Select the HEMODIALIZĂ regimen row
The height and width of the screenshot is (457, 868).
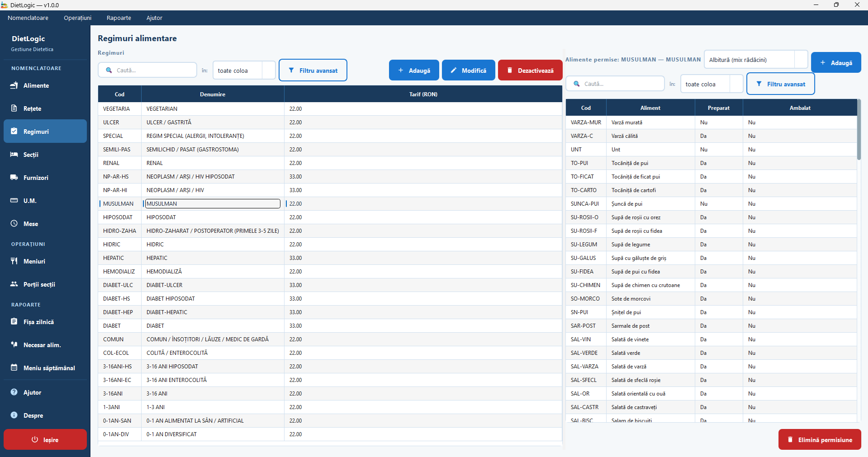330,272
